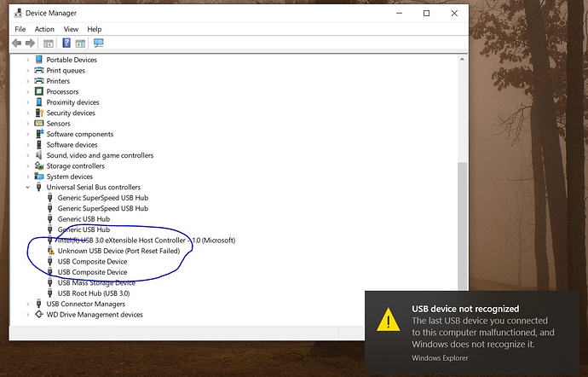Click the Security devices key icon
Image resolution: width=588 pixels, height=377 pixels.
pos(39,113)
